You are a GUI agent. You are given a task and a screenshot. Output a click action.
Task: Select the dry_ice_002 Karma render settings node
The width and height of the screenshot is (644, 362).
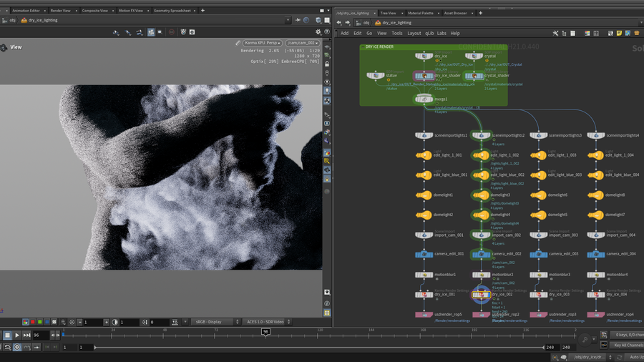coord(481,294)
